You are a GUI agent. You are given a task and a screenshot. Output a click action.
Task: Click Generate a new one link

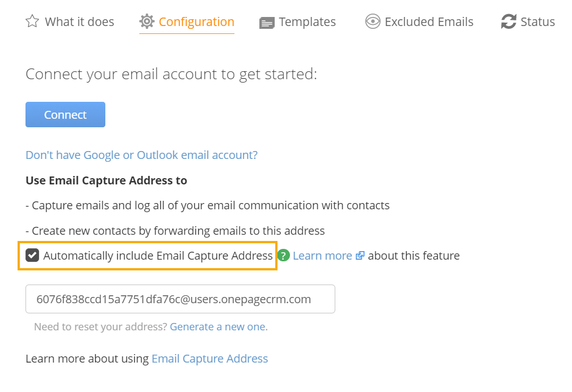(x=218, y=327)
